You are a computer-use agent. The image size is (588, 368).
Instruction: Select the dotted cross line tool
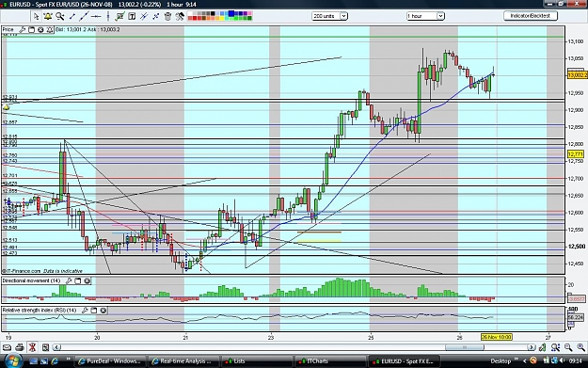point(155,16)
